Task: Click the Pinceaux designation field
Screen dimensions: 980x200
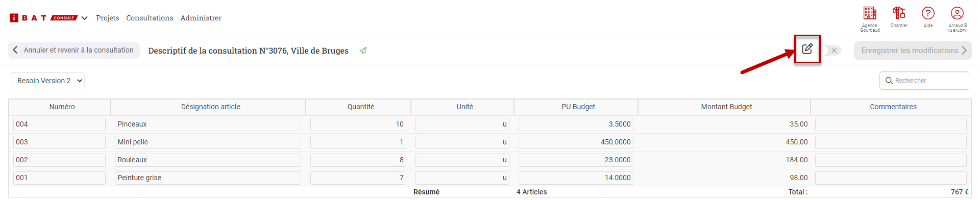Action: [208, 124]
